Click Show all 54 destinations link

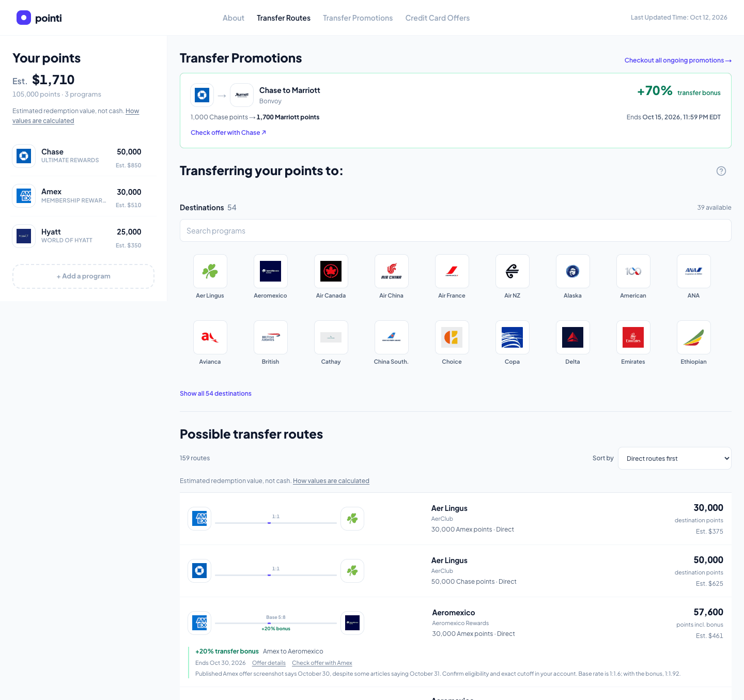(x=215, y=394)
